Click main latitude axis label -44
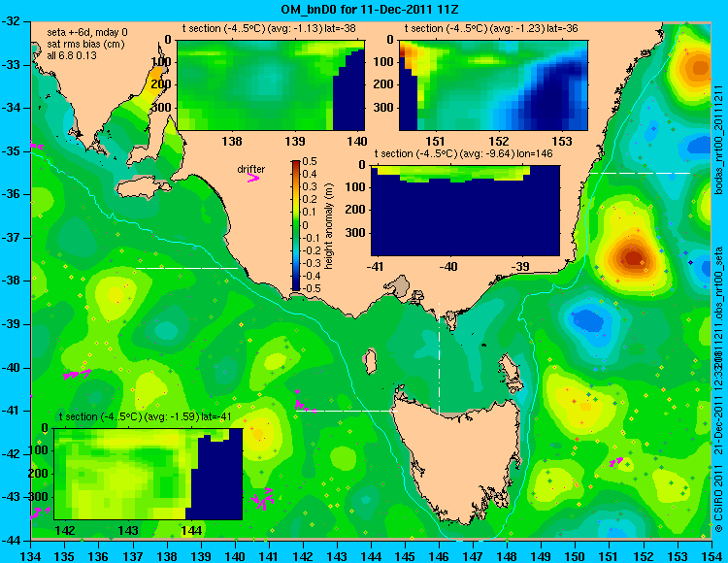 13,541
